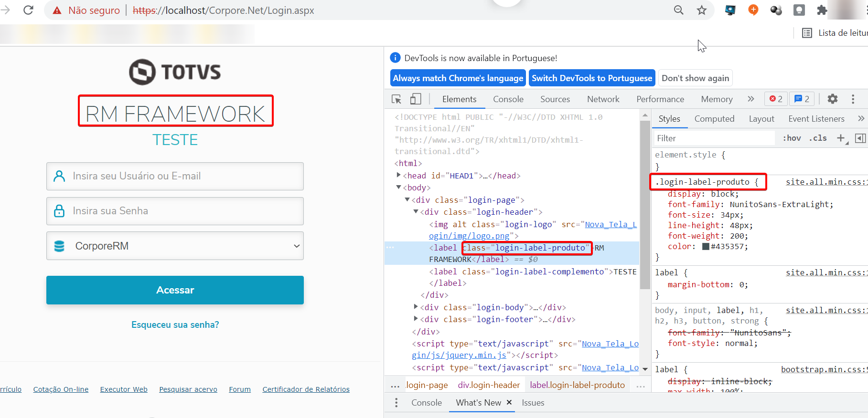Click the orange plus extension icon

753,10
